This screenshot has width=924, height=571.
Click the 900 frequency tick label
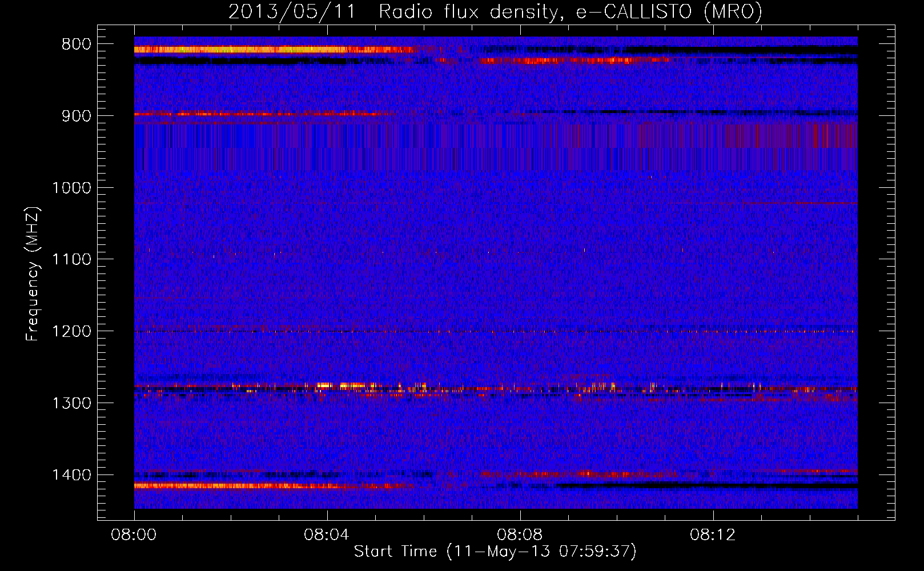pos(77,116)
